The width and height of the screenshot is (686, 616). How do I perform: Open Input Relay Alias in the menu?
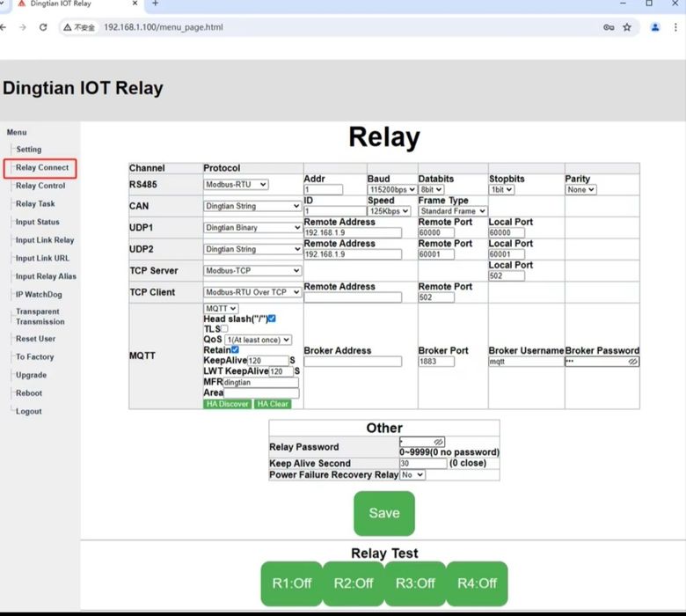[46, 276]
